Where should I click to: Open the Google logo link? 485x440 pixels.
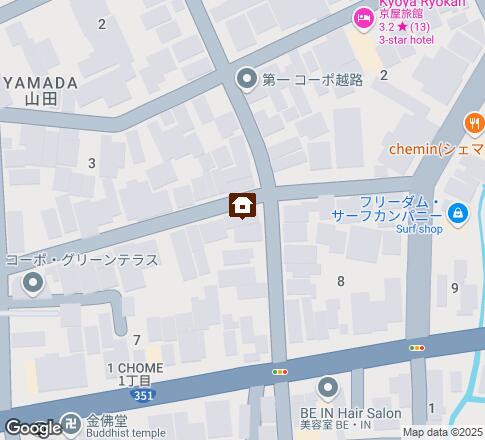(33, 428)
